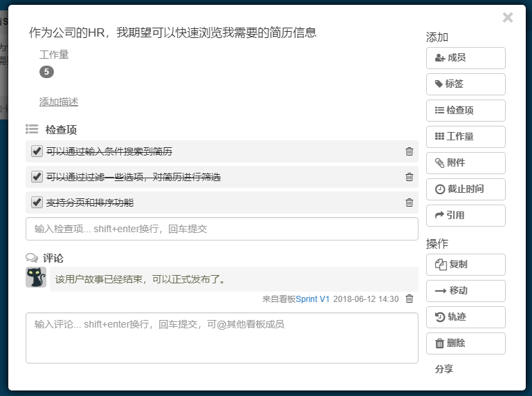Uncheck the 支持分页和排序功能 checkbox
Viewport: 532px width, 396px height.
[37, 202]
